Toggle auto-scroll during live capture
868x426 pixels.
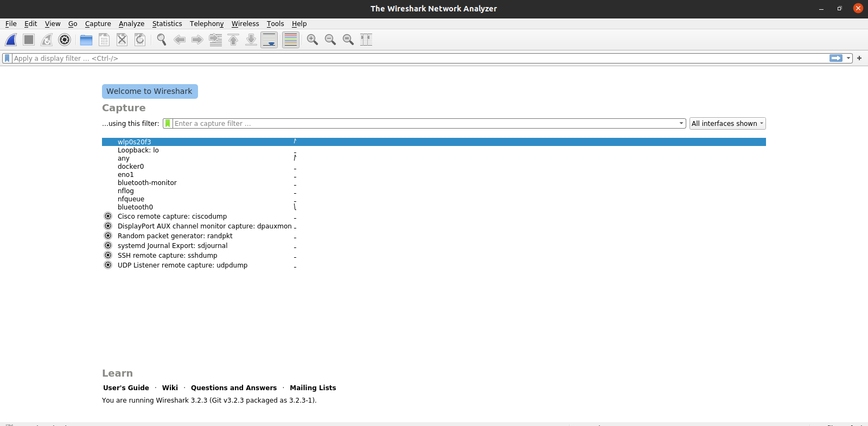coord(269,40)
